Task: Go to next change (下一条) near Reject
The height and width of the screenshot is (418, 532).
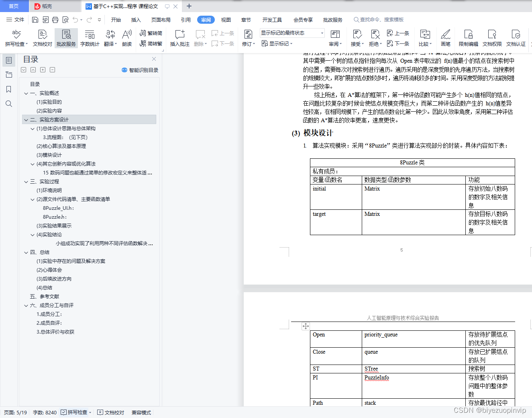Action: (398, 43)
